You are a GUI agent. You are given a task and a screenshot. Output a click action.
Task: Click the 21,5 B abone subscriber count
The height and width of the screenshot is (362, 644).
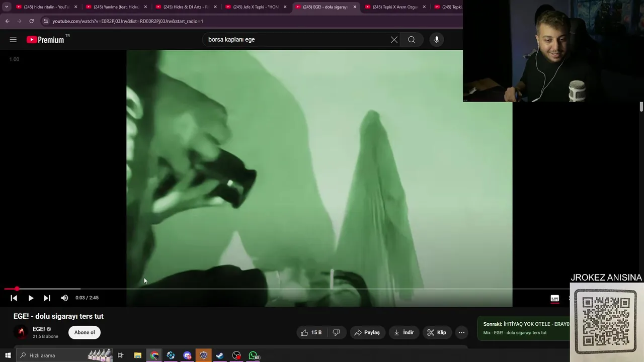pos(45,336)
